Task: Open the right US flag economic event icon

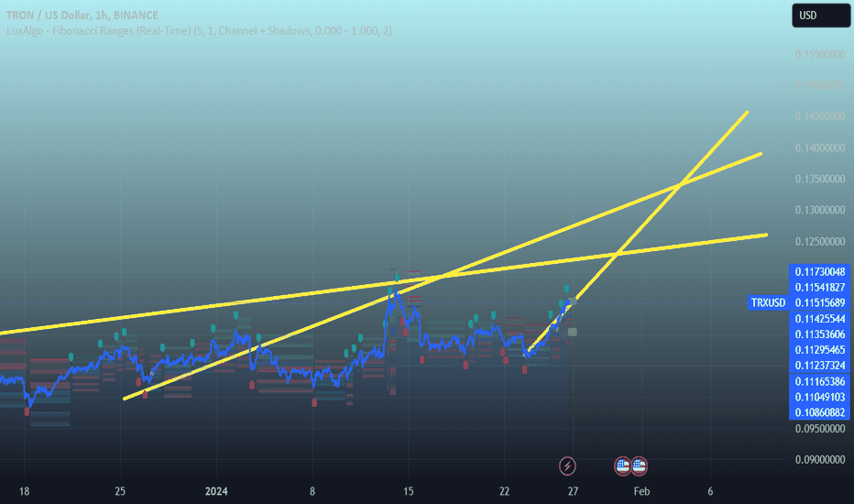Action: (639, 466)
